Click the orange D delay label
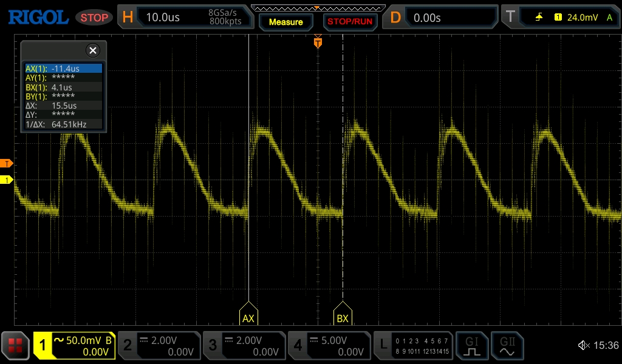Image resolution: width=622 pixels, height=364 pixels. 395,17
